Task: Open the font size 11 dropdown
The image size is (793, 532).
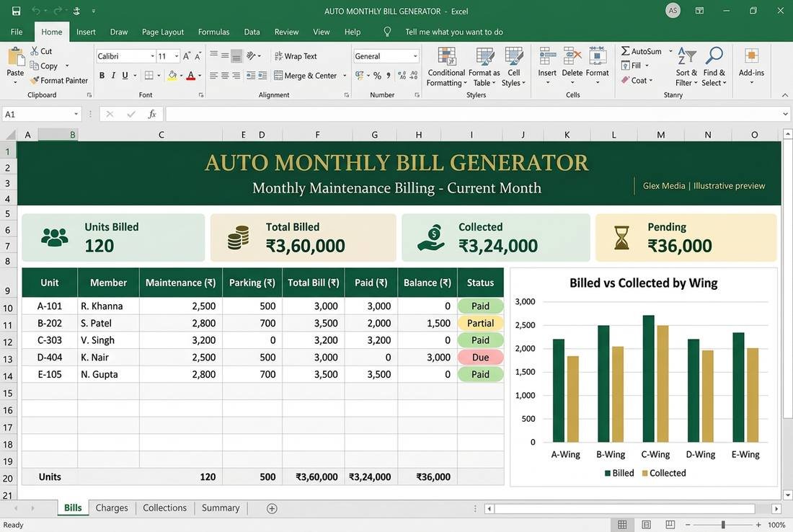Action: pos(177,56)
